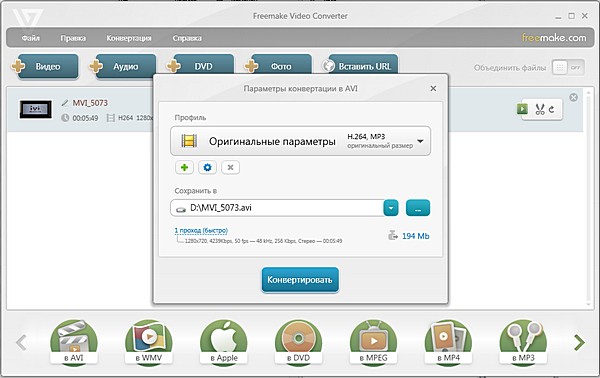600x378 pixels.
Task: Expand the "Оригинальные параметры" profile dropdown
Action: click(300, 141)
